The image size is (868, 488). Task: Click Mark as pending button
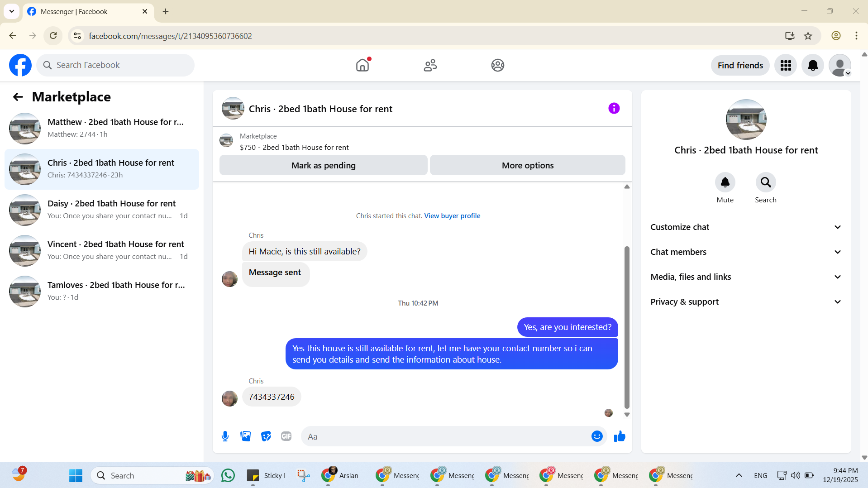(323, 165)
